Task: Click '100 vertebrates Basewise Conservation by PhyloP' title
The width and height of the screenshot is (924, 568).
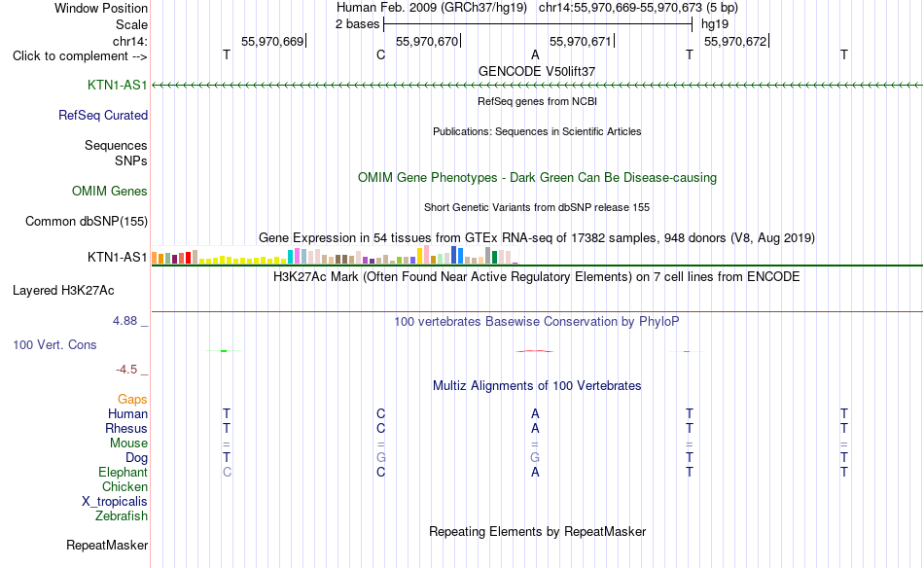Action: [x=537, y=321]
